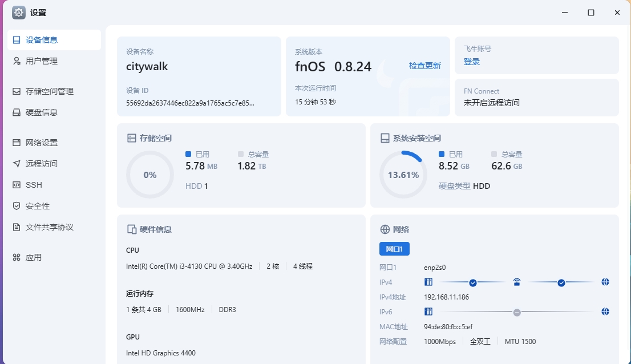Click the 用户管理 person icon
Viewport: 631px width, 364px height.
coord(17,61)
